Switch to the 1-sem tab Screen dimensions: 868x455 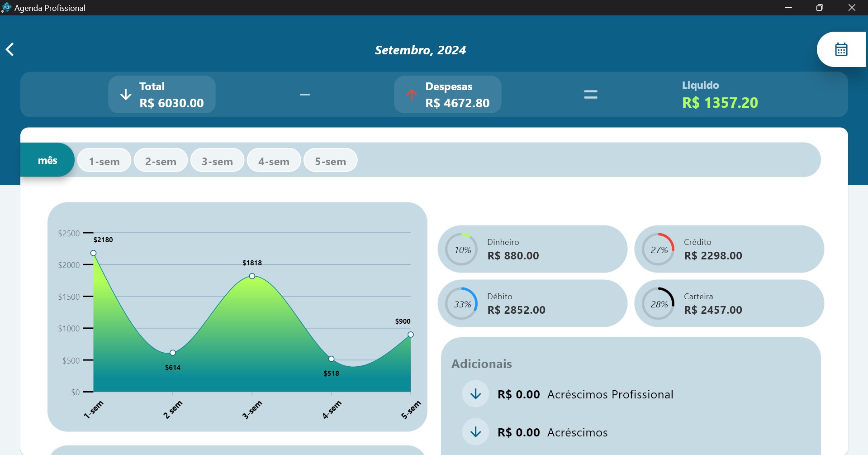(104, 161)
